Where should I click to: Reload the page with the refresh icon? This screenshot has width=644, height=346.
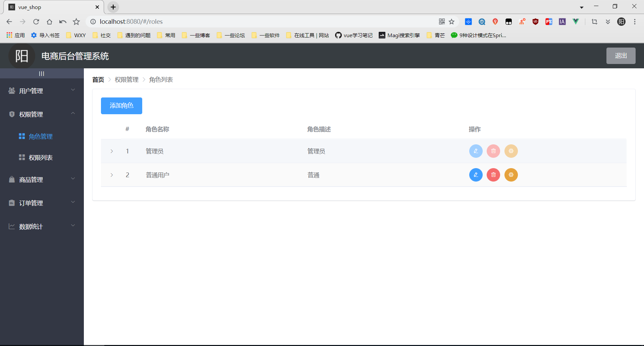click(x=36, y=22)
